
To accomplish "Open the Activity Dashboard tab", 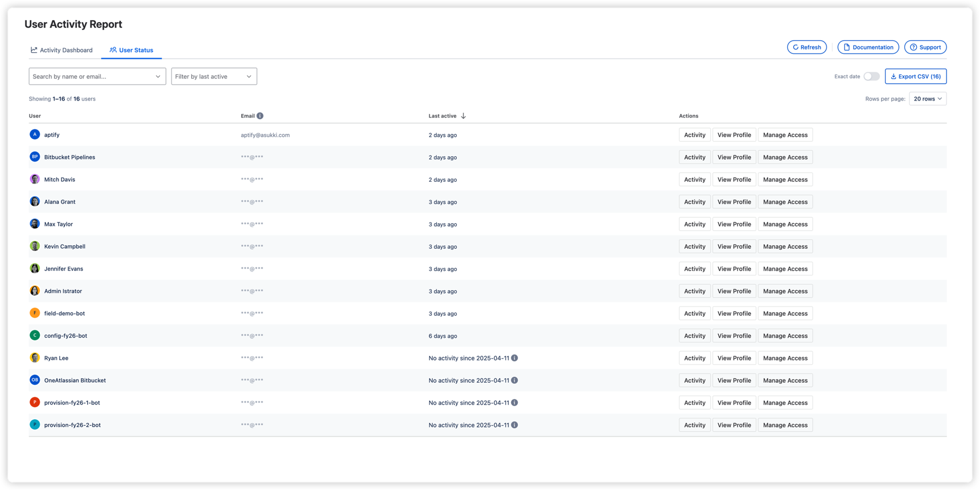I will 61,50.
